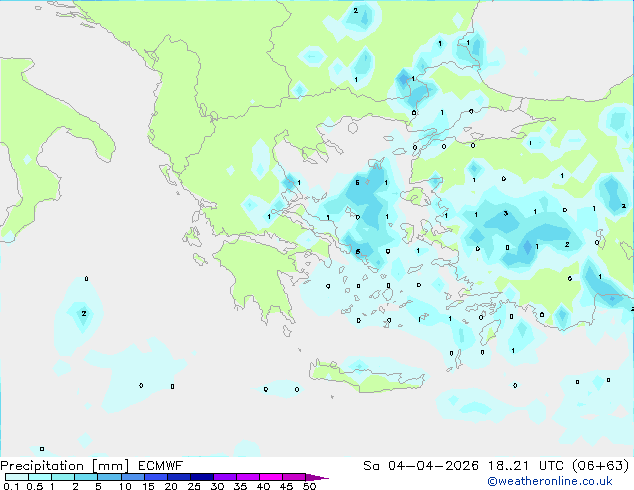The width and height of the screenshot is (634, 490).
Task: Click the over-50 mm arrow tip of legend
Action: pyautogui.click(x=318, y=477)
